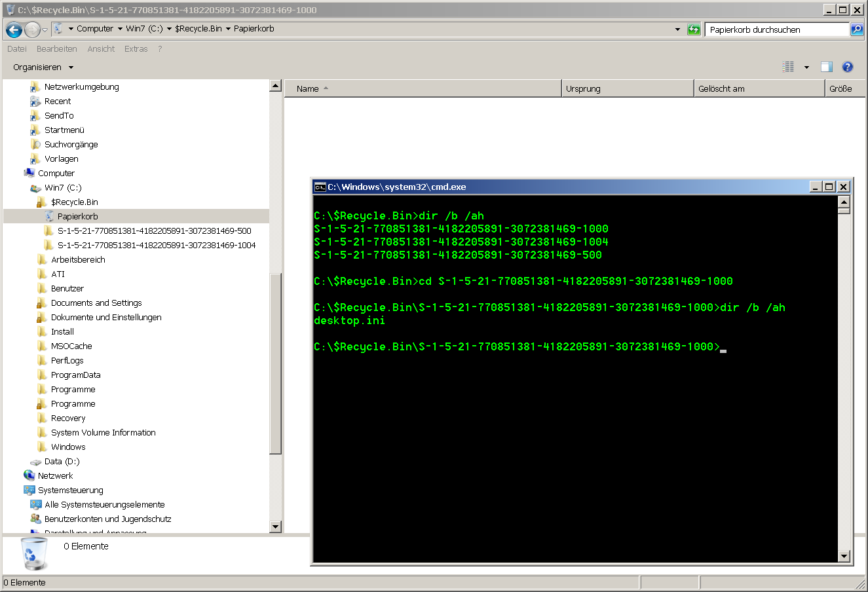Open the address bar history dropdown
The image size is (868, 592).
click(x=677, y=29)
